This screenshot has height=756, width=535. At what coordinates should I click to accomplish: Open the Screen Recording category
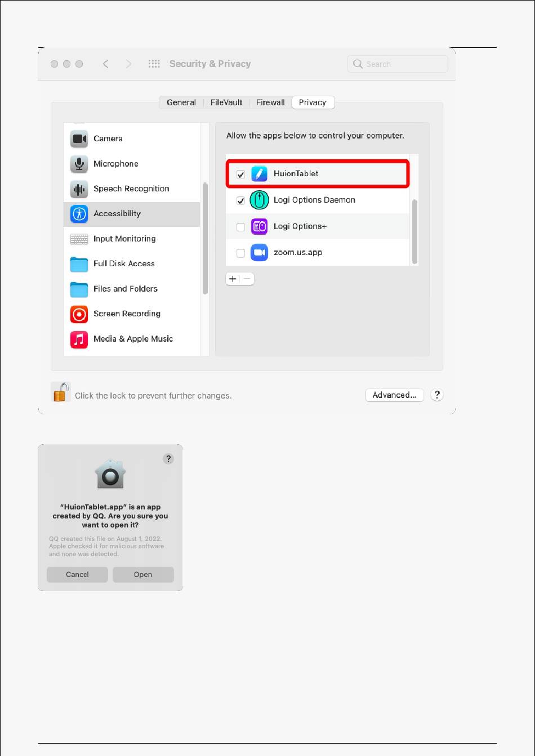pyautogui.click(x=132, y=314)
